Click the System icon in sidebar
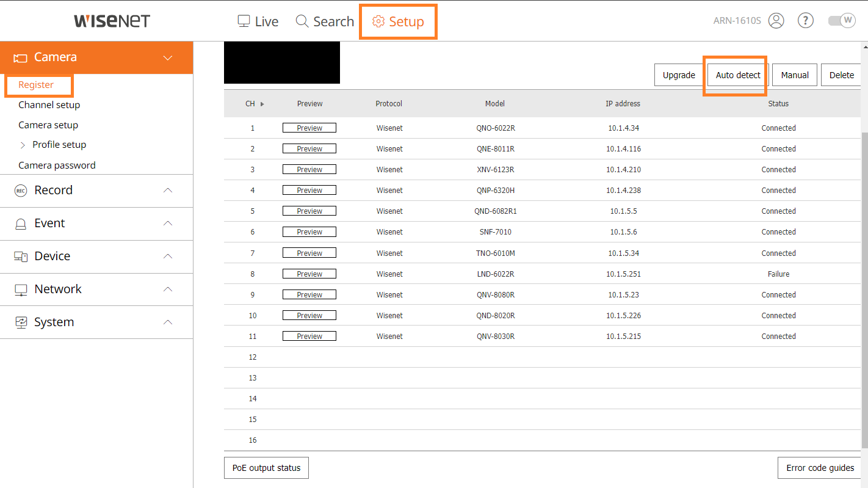Image resolution: width=868 pixels, height=488 pixels. pos(21,322)
